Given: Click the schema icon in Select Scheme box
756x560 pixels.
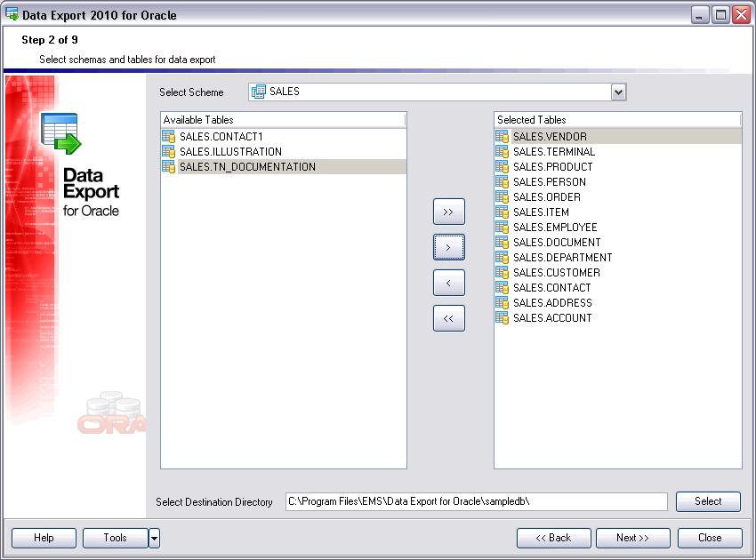Looking at the screenshot, I should pyautogui.click(x=259, y=92).
